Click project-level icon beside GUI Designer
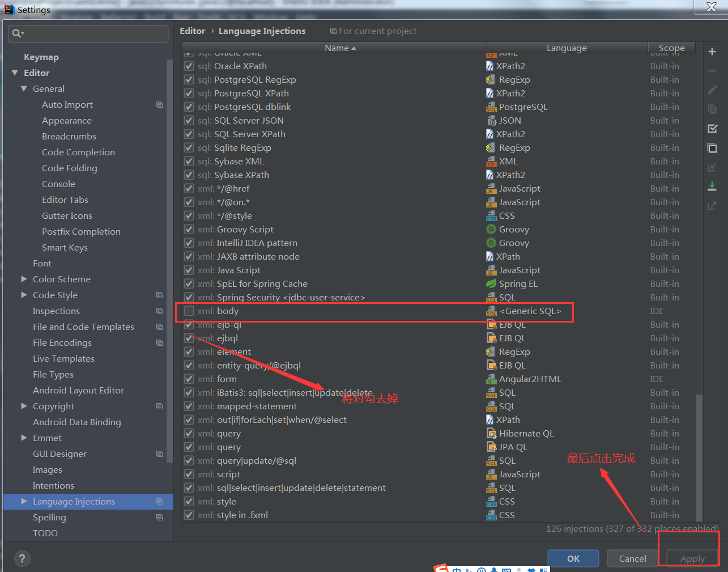The height and width of the screenshot is (572, 728). click(159, 454)
